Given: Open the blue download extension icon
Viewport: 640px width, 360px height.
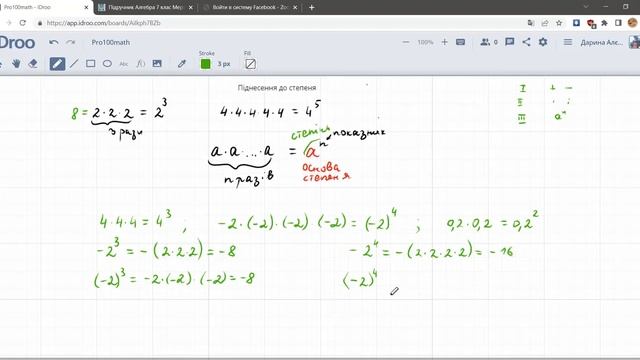Looking at the screenshot, I should tap(576, 23).
